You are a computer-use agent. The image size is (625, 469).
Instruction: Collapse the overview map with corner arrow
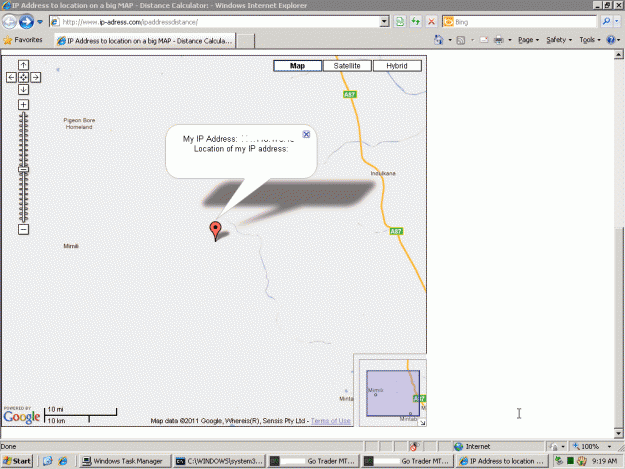click(x=423, y=423)
